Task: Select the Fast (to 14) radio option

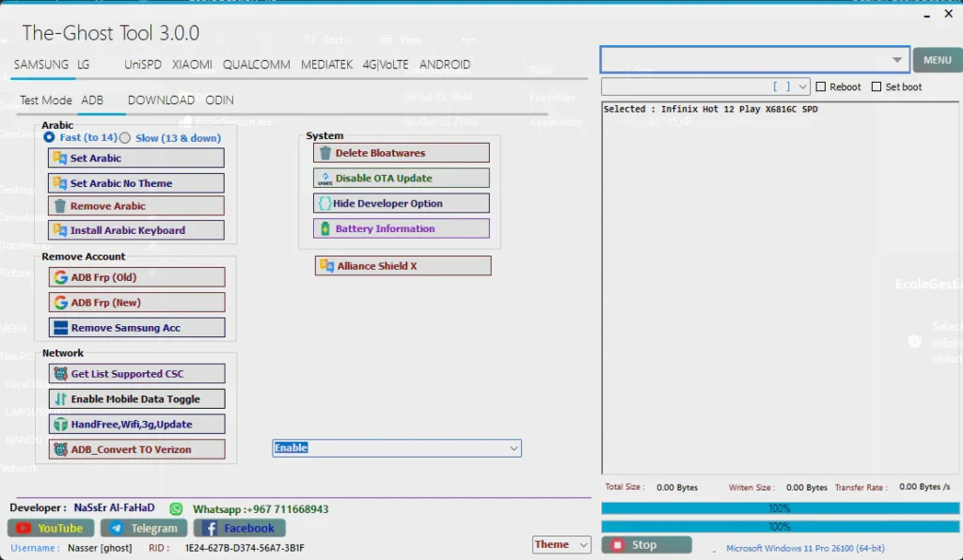Action: 49,137
